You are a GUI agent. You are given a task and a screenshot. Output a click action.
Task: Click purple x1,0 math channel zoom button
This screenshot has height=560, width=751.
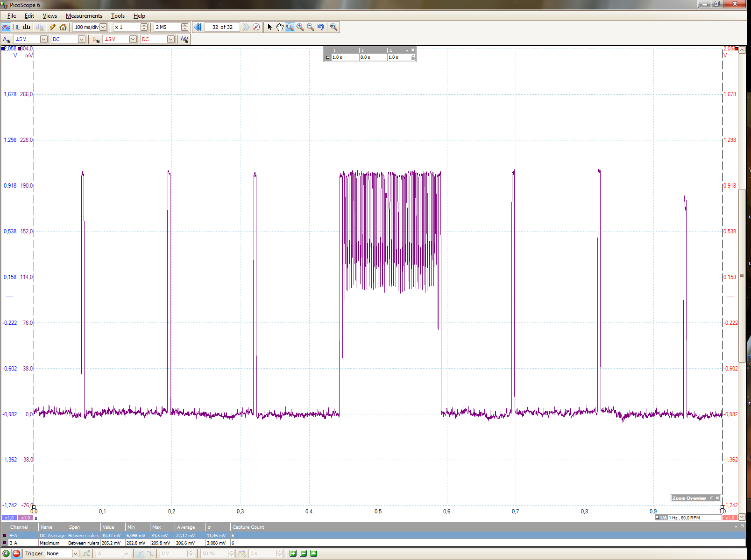point(25,518)
